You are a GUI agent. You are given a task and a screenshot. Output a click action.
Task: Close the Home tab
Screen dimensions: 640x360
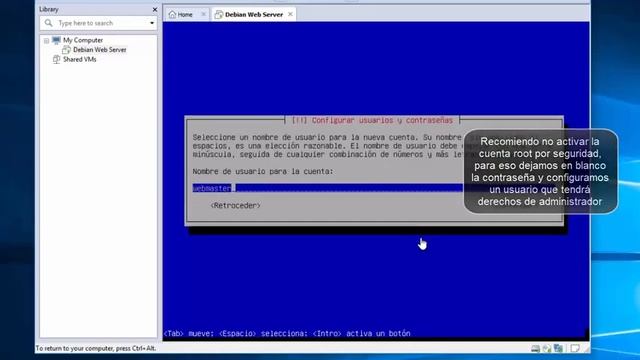tap(203, 14)
